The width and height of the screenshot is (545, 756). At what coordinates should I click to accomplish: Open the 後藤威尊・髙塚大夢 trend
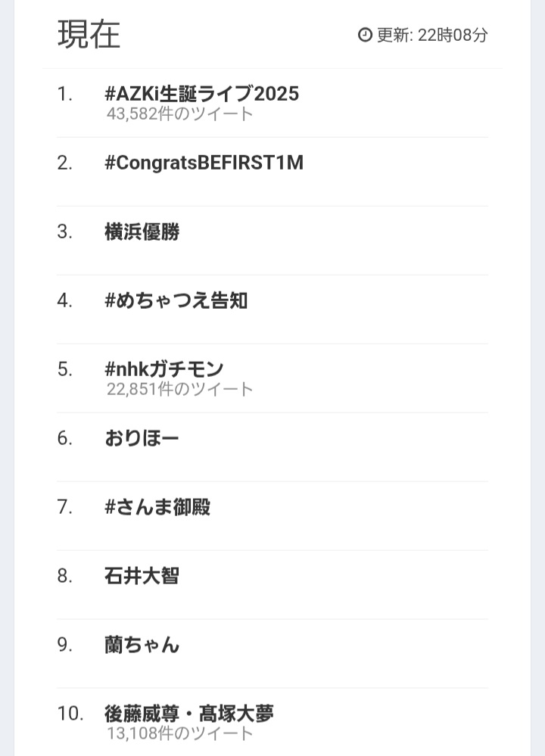pos(189,714)
